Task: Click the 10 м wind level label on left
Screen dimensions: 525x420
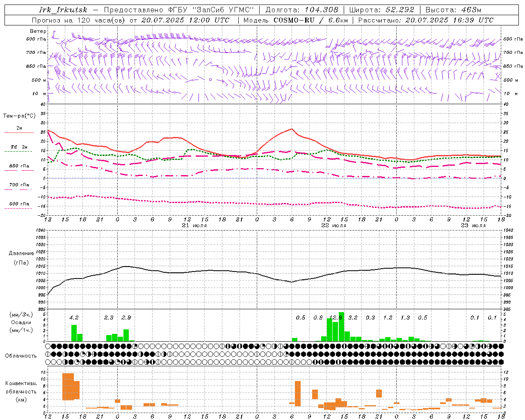Action: 39,94
